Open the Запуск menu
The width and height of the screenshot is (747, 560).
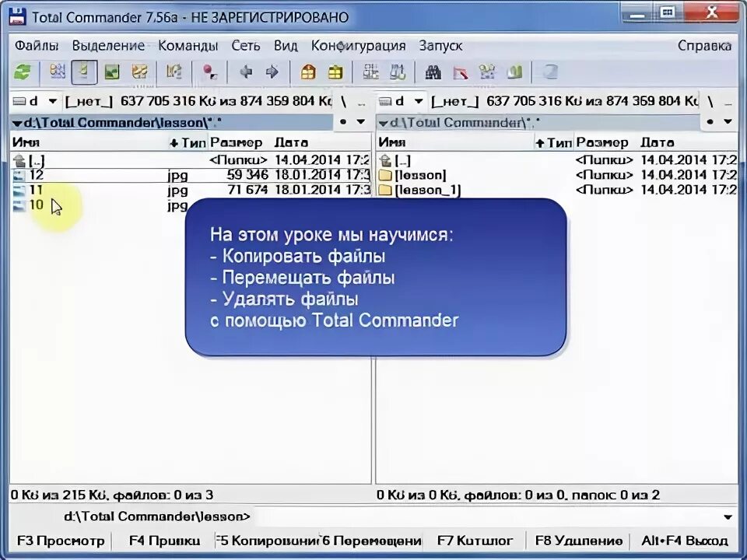pos(440,46)
